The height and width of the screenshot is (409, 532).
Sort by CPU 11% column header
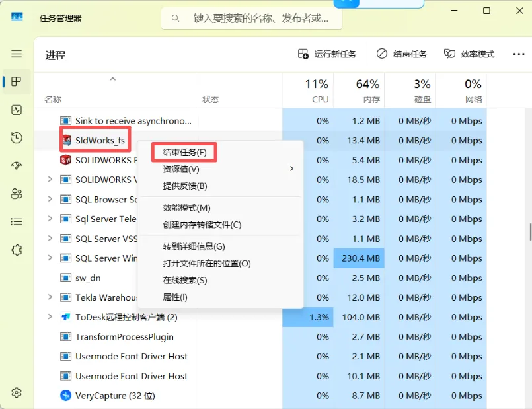tap(308, 91)
